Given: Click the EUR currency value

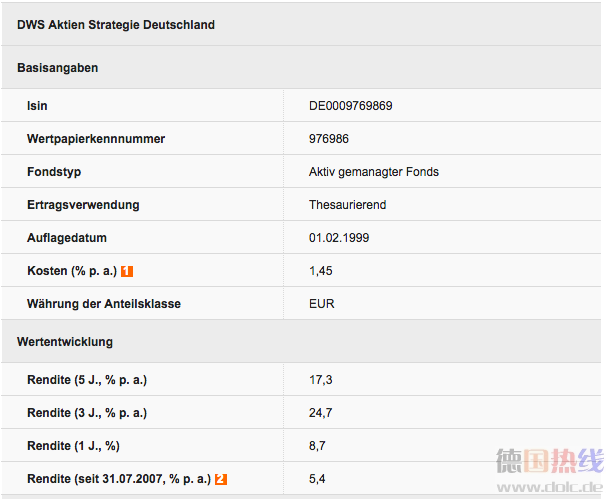Looking at the screenshot, I should [x=322, y=304].
